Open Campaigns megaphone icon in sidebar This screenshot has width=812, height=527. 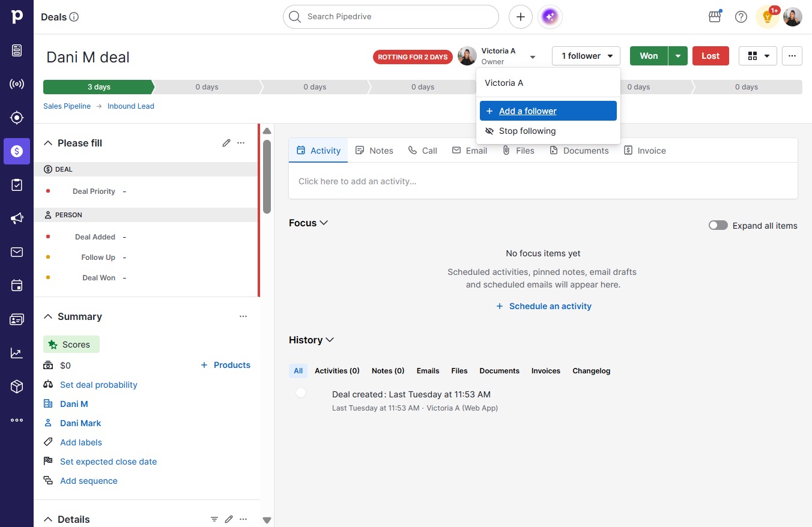click(x=17, y=218)
